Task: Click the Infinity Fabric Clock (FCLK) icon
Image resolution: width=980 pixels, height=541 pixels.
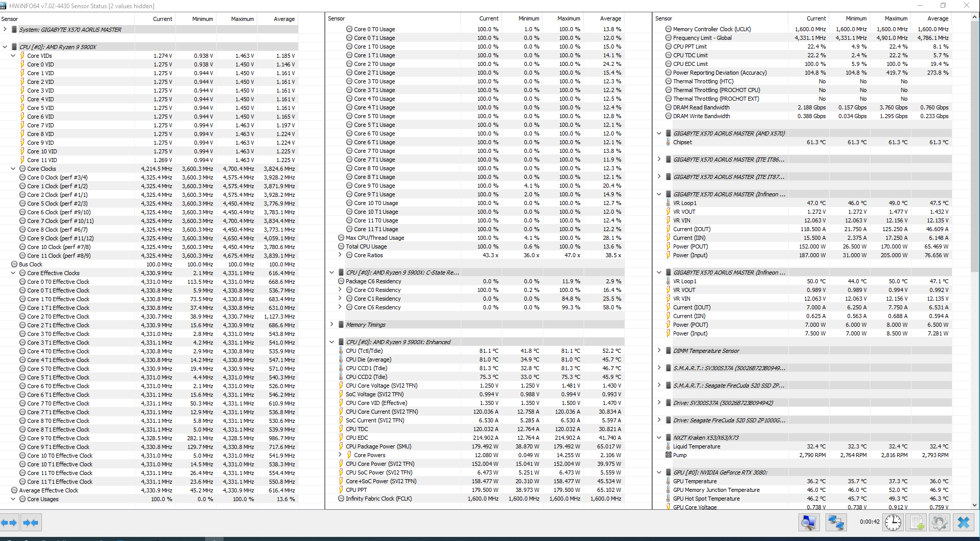Action: click(341, 499)
